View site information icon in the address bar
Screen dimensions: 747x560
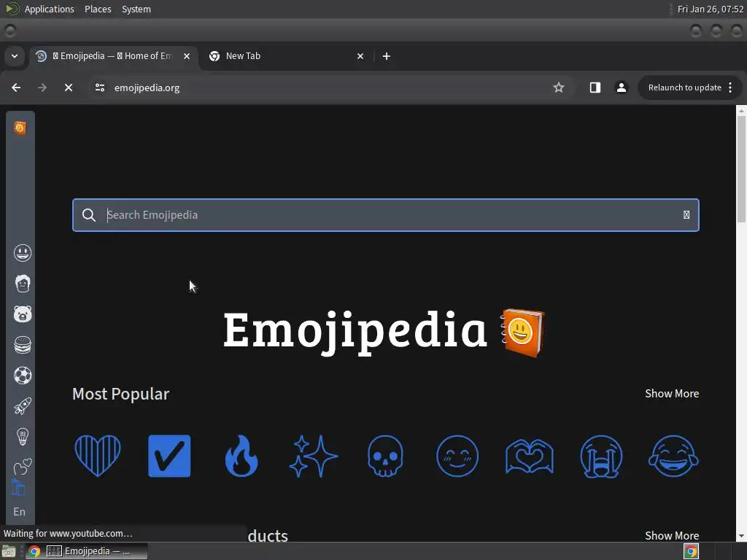tap(99, 87)
